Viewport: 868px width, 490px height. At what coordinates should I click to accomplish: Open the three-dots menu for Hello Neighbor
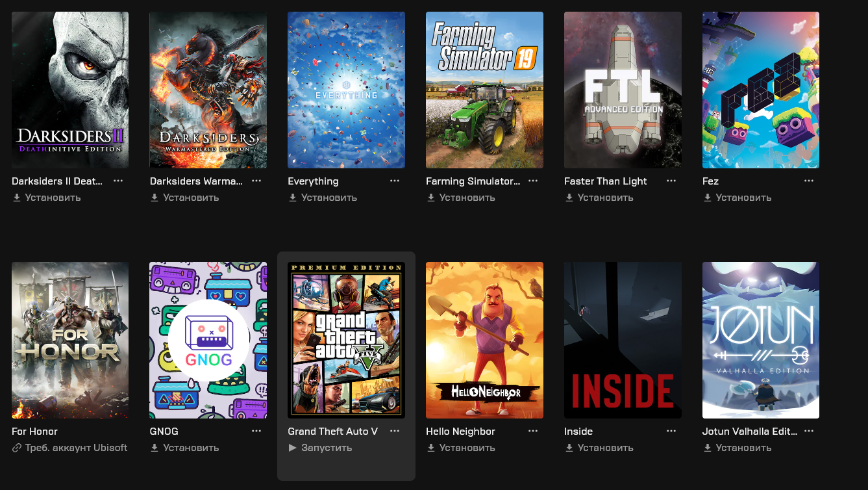[x=533, y=431]
